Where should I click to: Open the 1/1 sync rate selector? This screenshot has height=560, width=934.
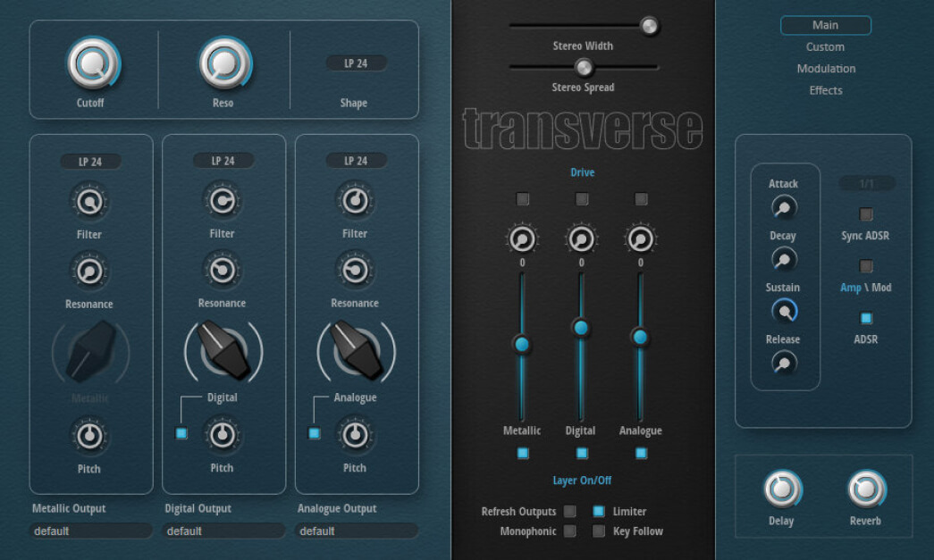click(x=867, y=183)
